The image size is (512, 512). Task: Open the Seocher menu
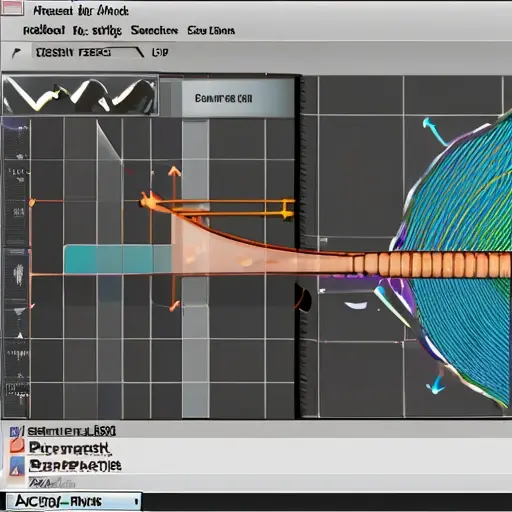point(154,30)
